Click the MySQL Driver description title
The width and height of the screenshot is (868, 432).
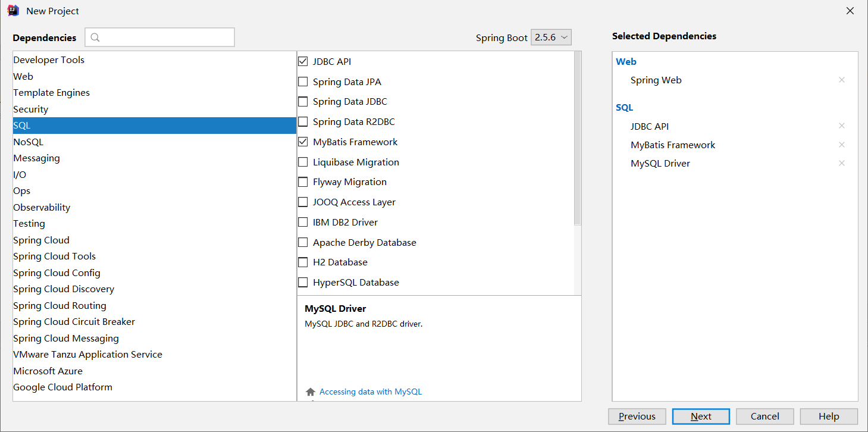point(336,309)
